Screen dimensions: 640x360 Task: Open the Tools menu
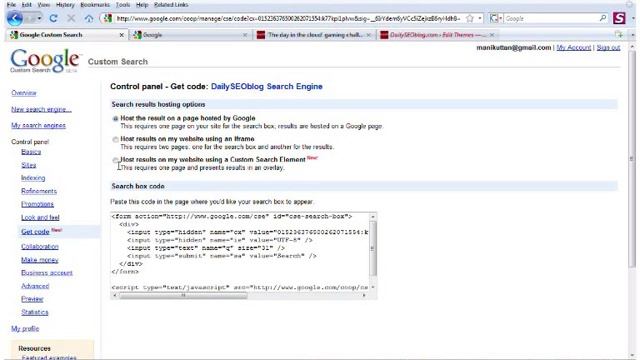pos(122,5)
